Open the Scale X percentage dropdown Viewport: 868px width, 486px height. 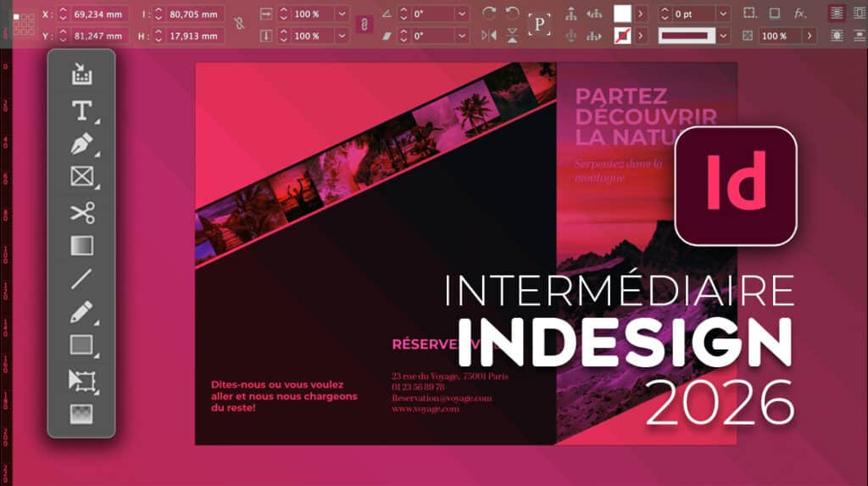342,14
